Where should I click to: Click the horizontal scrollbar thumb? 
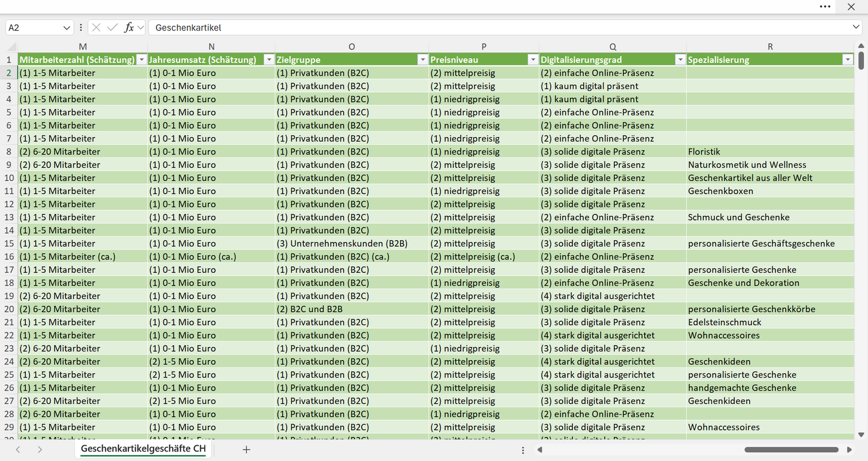(791, 450)
